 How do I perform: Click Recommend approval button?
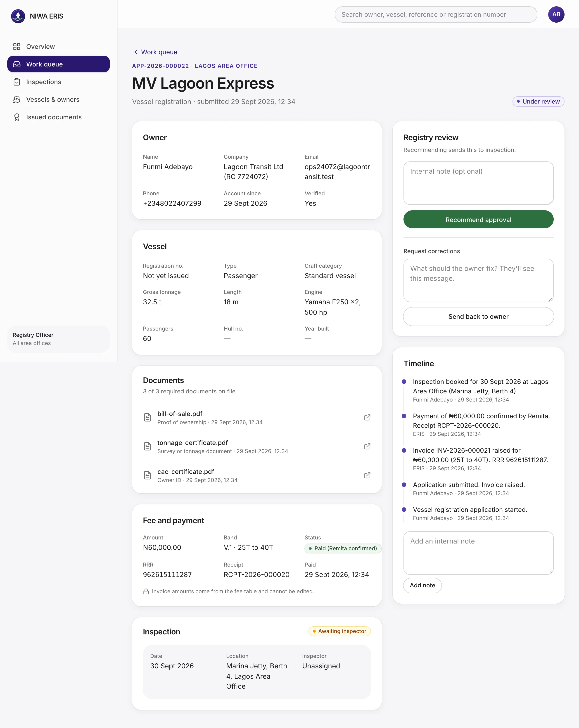pos(478,220)
